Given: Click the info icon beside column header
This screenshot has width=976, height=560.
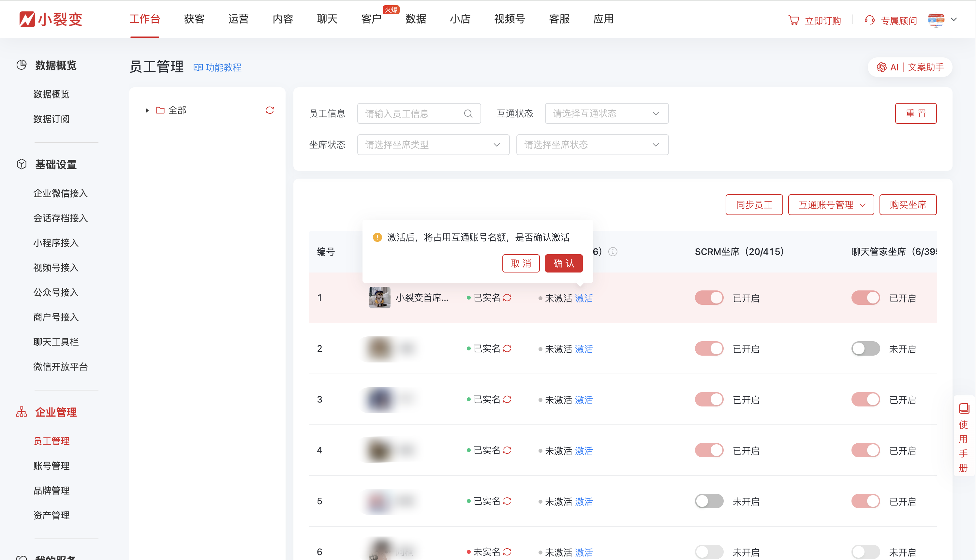Looking at the screenshot, I should 613,252.
